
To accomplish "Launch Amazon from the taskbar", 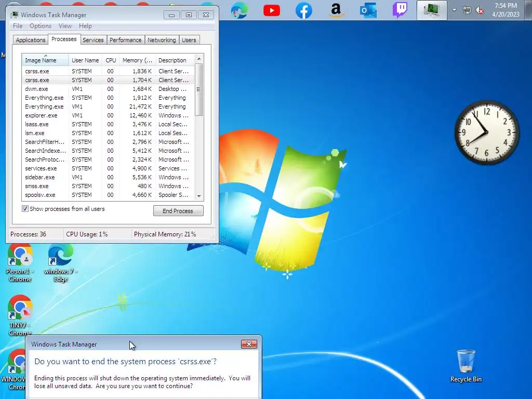I will pos(336,10).
